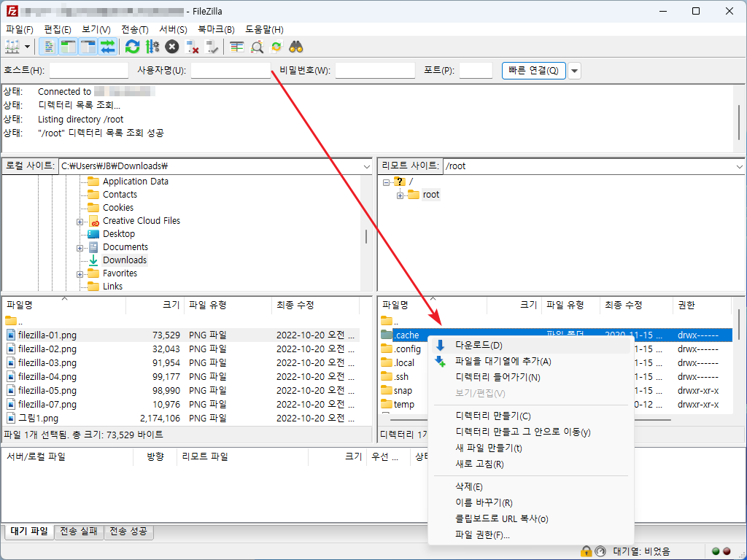This screenshot has height=560, width=747.
Task: Choose 다운로드(D) from context menu
Action: [x=479, y=345]
